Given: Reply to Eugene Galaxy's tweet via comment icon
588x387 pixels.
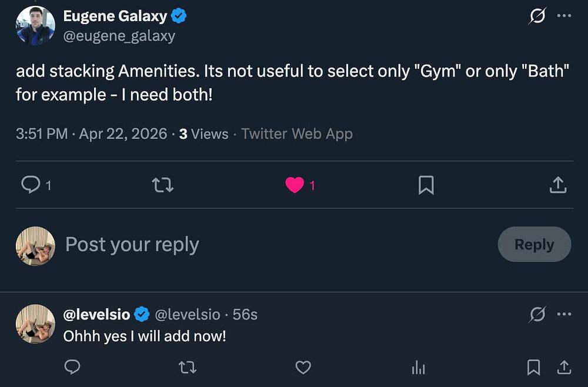Looking at the screenshot, I should [30, 185].
